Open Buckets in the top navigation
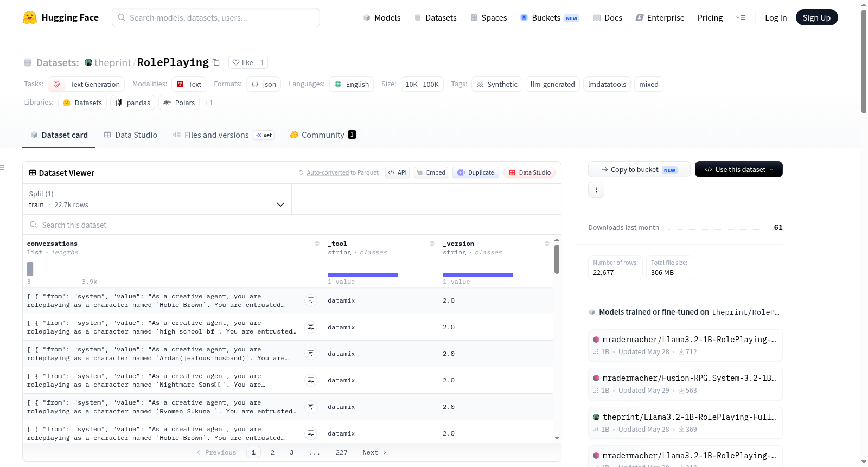Image resolution: width=868 pixels, height=467 pixels. (x=550, y=17)
